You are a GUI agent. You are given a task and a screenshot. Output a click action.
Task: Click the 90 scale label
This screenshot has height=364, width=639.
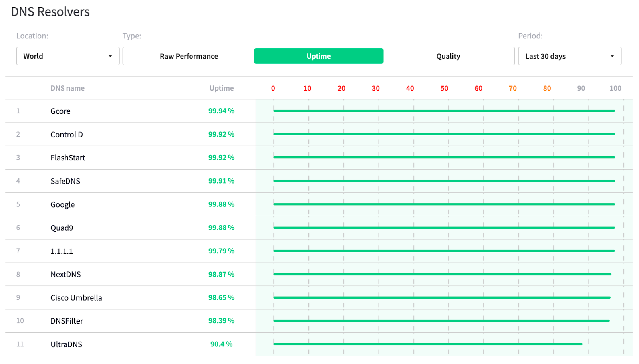(x=581, y=88)
